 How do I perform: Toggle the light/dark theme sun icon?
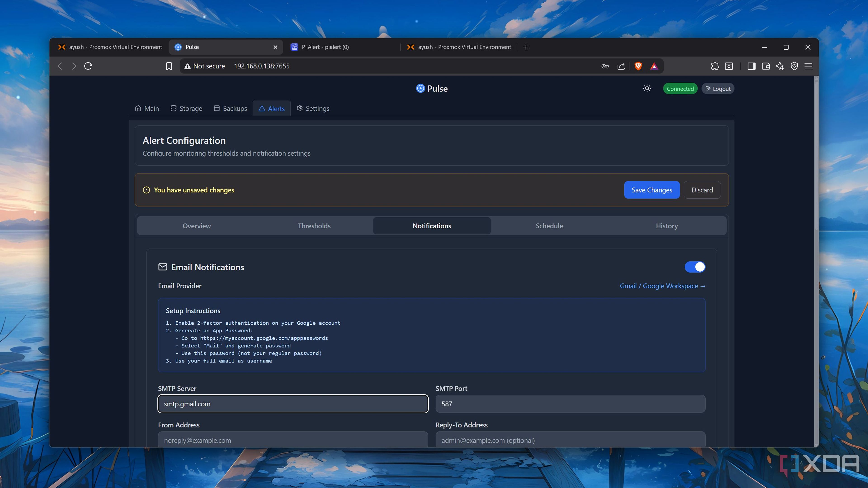pyautogui.click(x=647, y=89)
